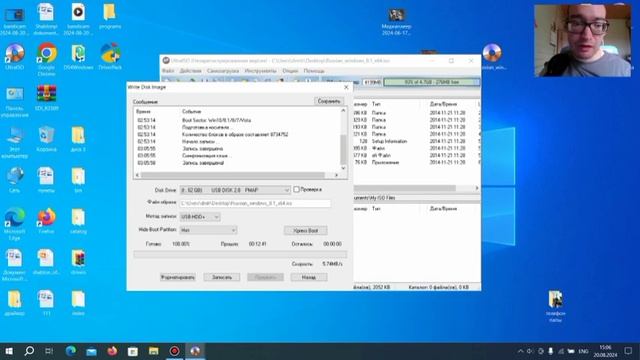Image resolution: width=640 pixels, height=360 pixels.
Task: Select the drivers archive icon on the desktop
Action: [78, 262]
